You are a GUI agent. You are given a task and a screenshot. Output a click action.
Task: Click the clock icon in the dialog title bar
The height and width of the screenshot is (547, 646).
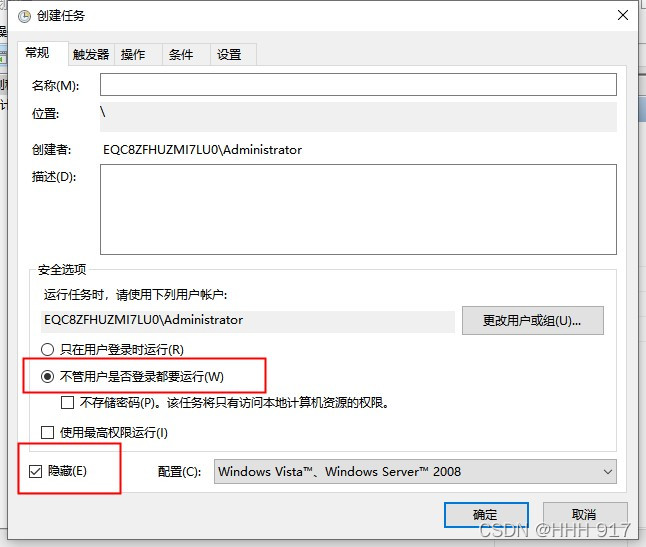[24, 16]
